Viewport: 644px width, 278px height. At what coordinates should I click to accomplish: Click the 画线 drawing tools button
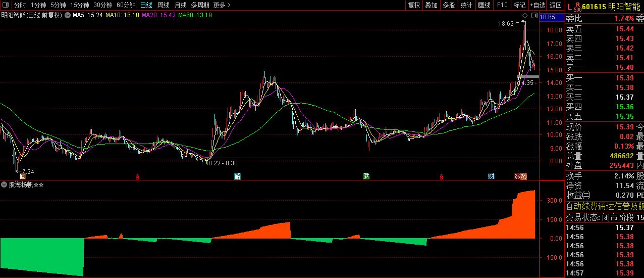484,5
